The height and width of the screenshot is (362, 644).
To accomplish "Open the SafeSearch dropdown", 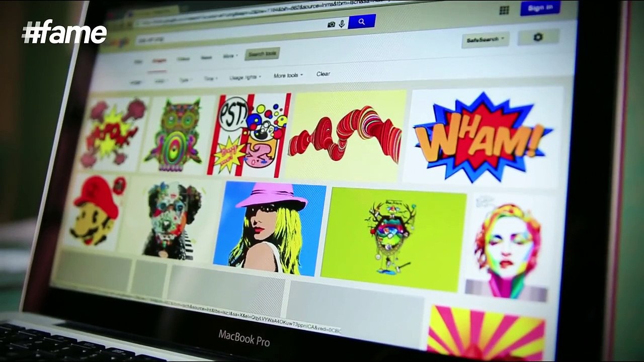I will (485, 39).
